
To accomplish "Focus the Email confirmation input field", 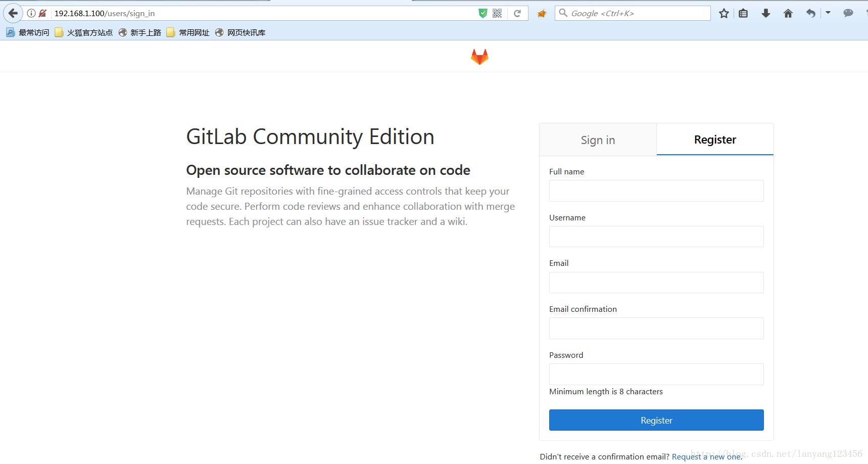I will click(x=656, y=329).
